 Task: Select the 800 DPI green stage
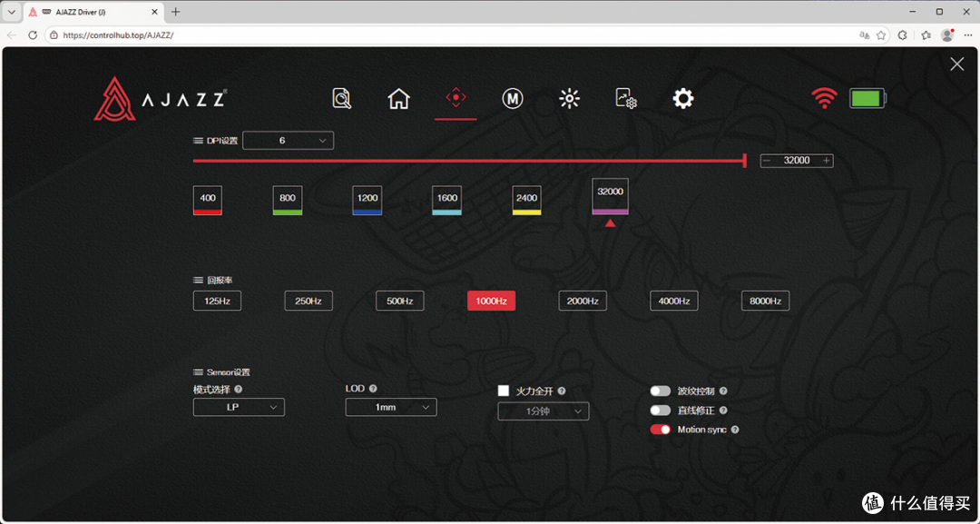click(x=288, y=200)
